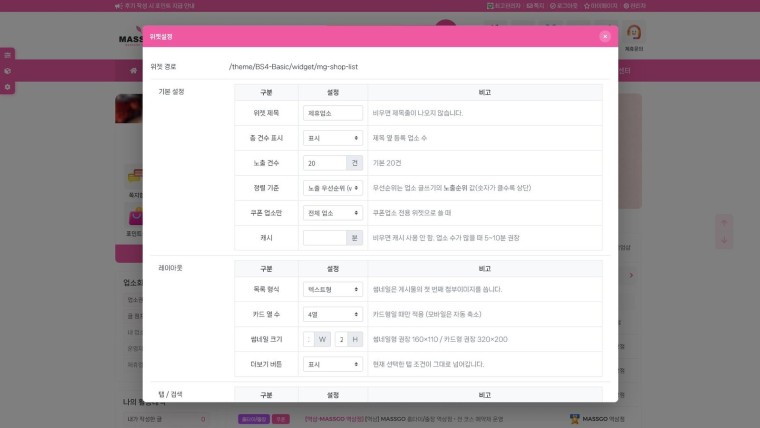This screenshot has height=428, width=760.
Task: Open the 정렬 기준 dropdown
Action: pyautogui.click(x=332, y=188)
